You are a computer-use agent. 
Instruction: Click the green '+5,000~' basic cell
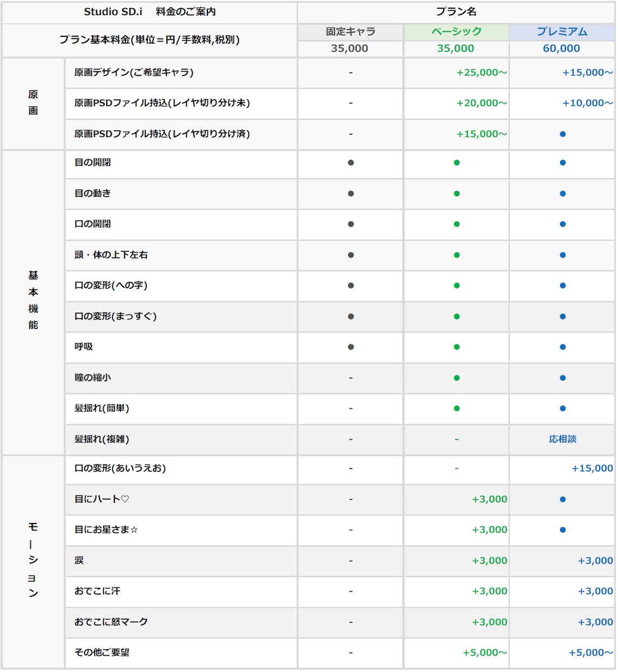[485, 652]
